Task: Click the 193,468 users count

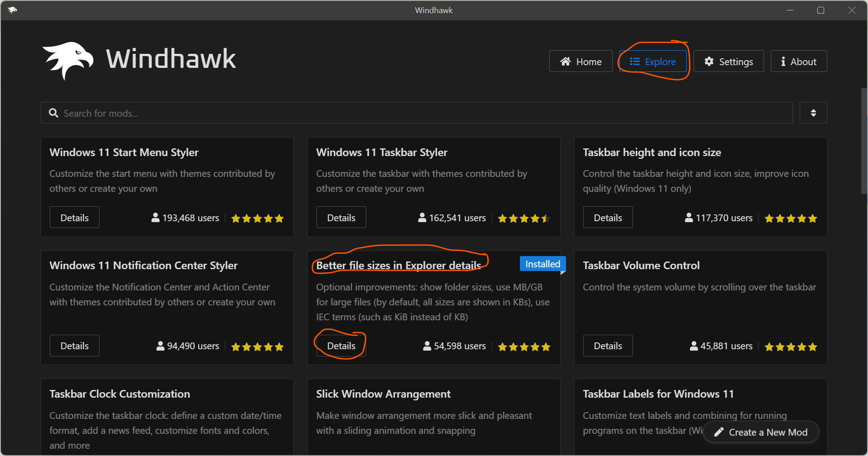Action: [x=191, y=218]
